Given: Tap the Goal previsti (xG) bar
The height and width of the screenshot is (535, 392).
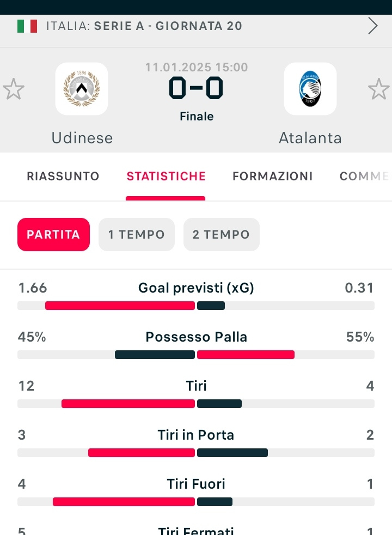Looking at the screenshot, I should [196, 306].
